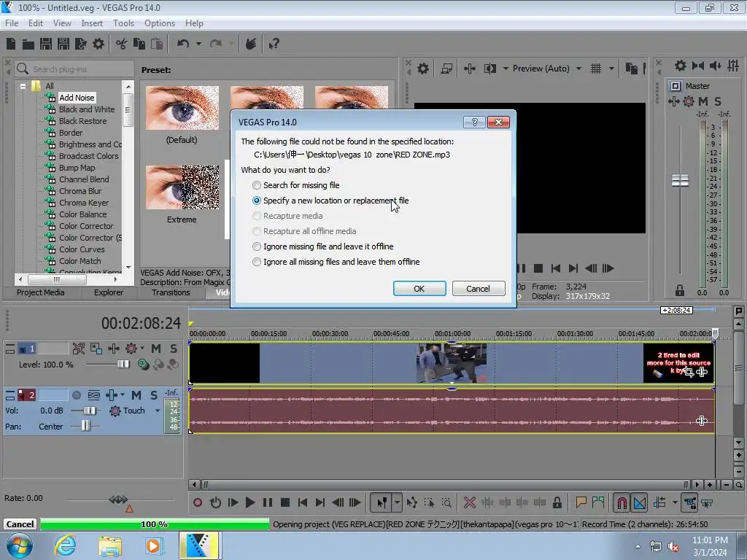
Task: Click the dialog's question mark help button
Action: (x=474, y=122)
